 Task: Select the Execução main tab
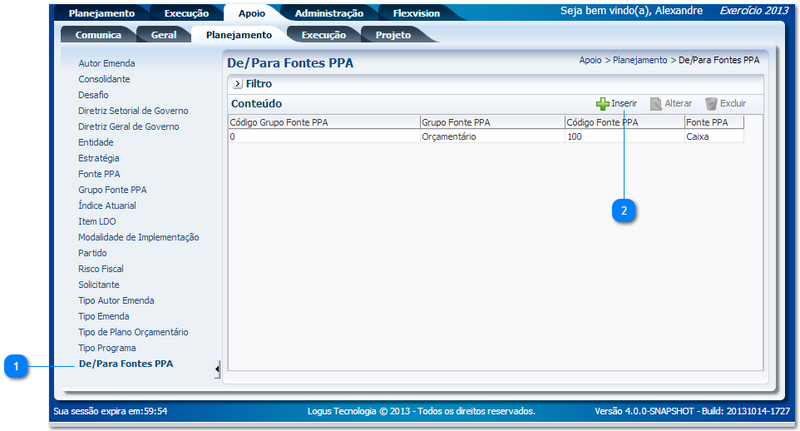tap(185, 14)
